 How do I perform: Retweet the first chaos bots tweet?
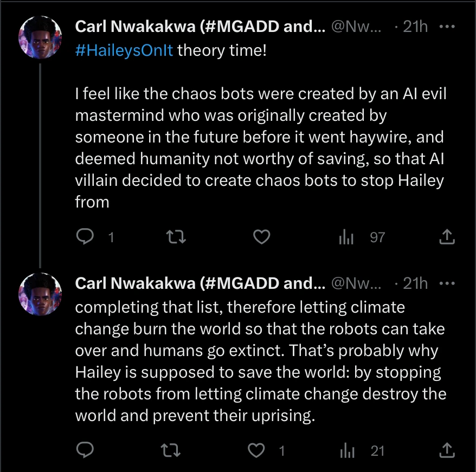click(x=175, y=237)
